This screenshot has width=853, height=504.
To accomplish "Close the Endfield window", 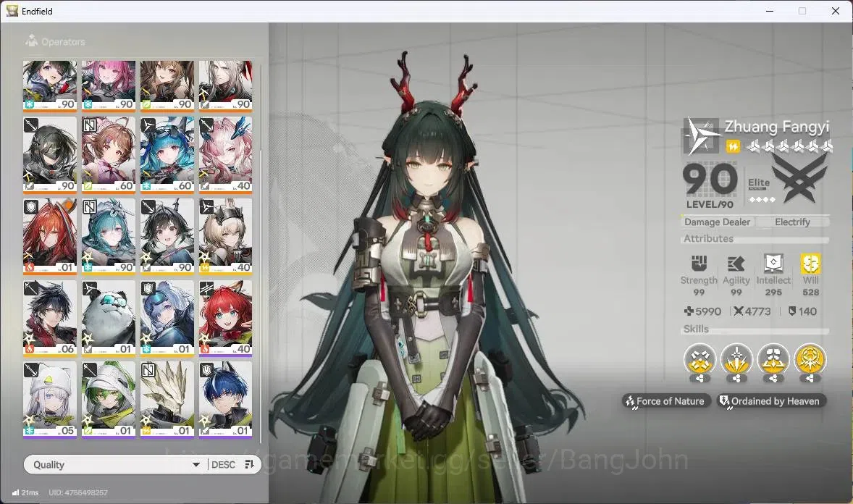I will click(x=835, y=11).
